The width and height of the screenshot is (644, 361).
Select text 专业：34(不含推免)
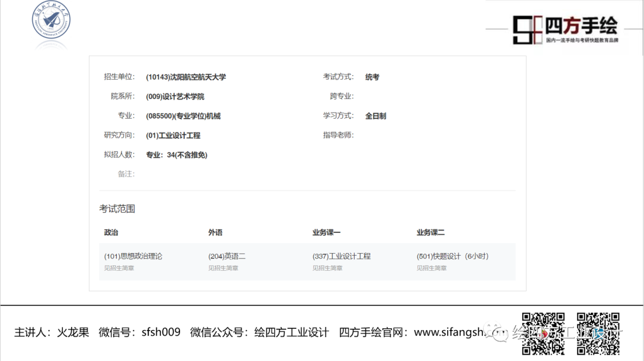pos(177,155)
